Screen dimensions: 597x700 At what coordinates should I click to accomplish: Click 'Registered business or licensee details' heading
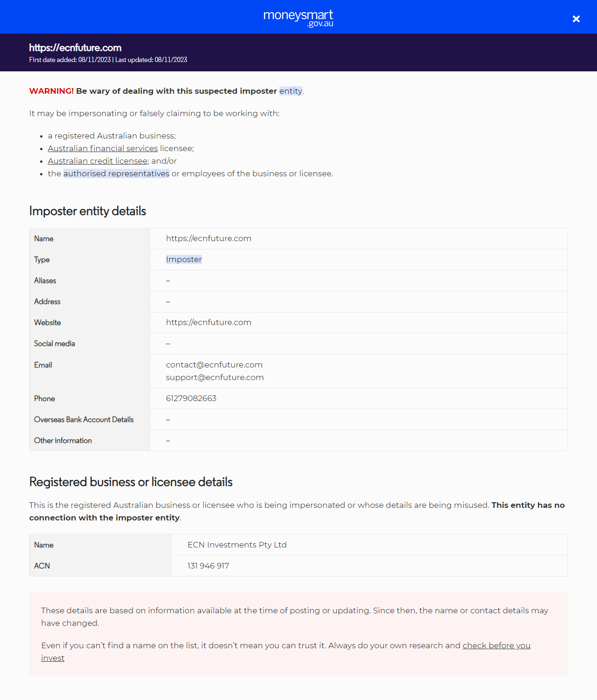131,482
